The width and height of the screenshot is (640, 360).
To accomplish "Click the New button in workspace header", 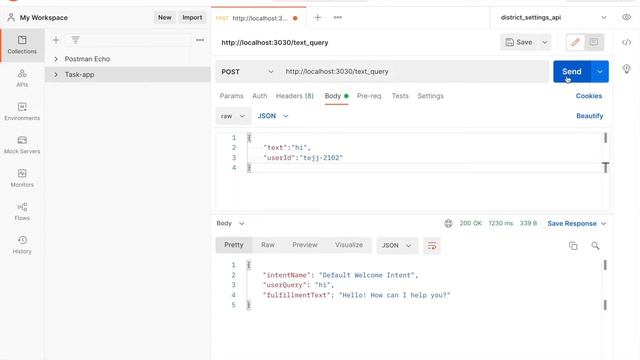I will [165, 18].
